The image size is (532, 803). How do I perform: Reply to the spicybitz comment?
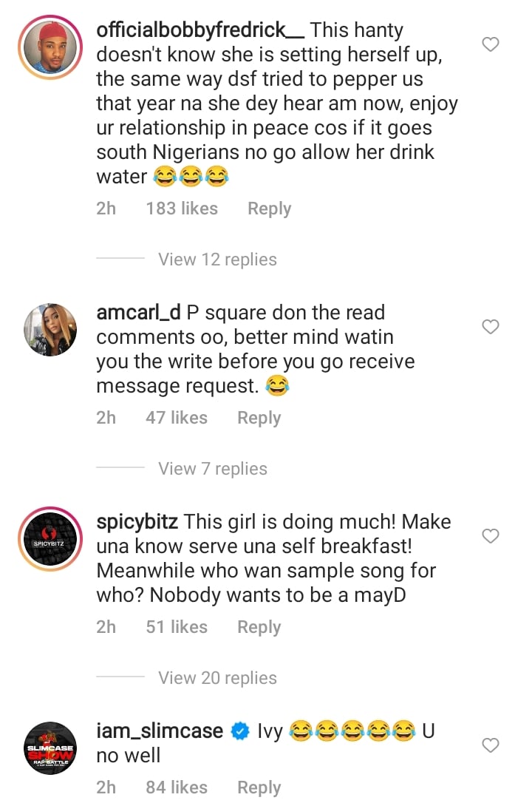[259, 627]
